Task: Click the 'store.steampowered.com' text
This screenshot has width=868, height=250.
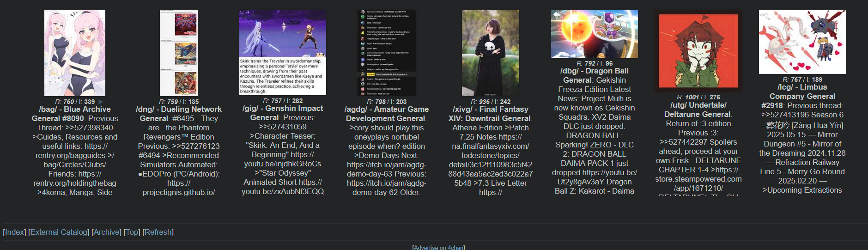Action: (698, 179)
